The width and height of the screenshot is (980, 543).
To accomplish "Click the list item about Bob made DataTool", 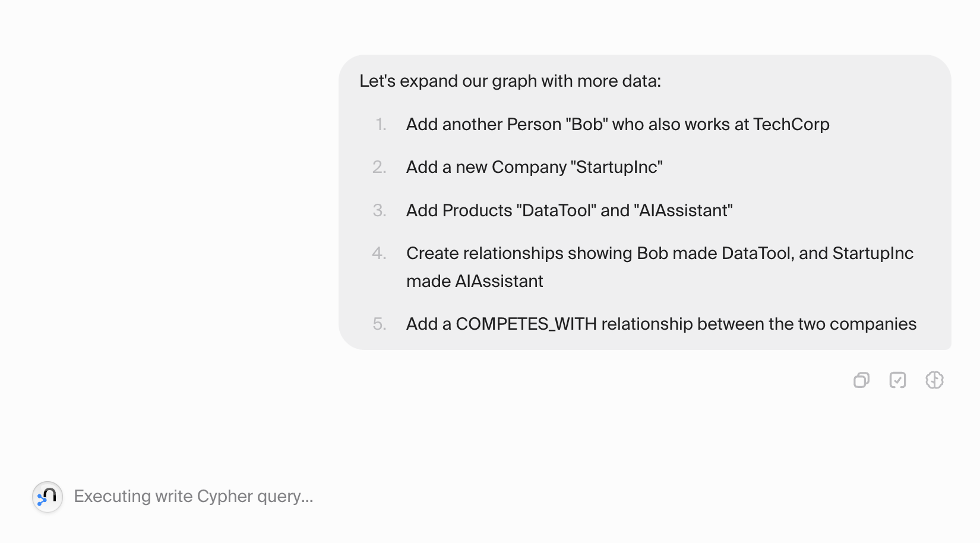I will tap(660, 267).
